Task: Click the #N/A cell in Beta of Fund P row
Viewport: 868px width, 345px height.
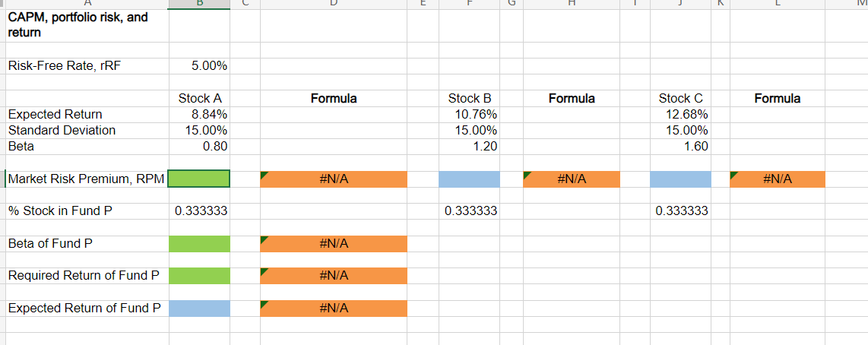Action: [333, 244]
